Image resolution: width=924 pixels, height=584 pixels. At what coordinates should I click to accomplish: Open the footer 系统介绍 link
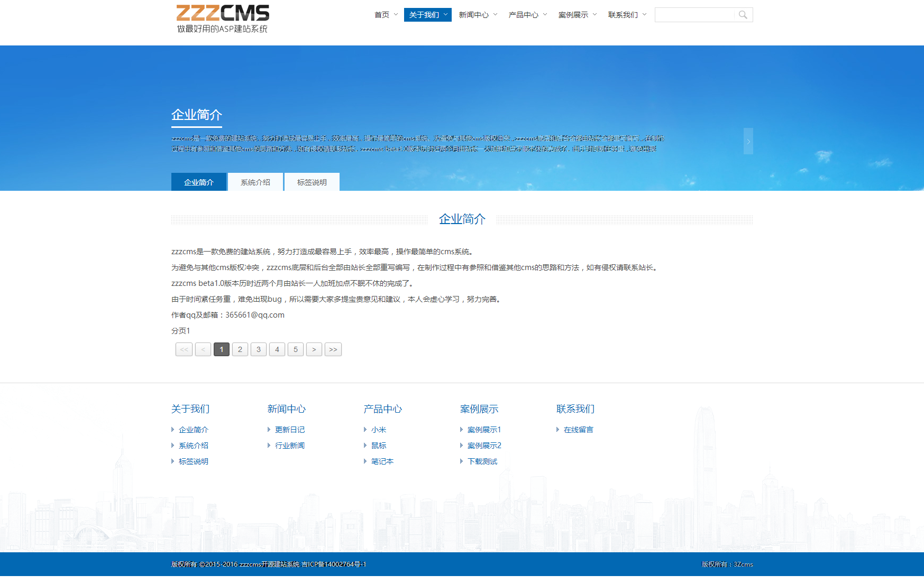pyautogui.click(x=194, y=446)
